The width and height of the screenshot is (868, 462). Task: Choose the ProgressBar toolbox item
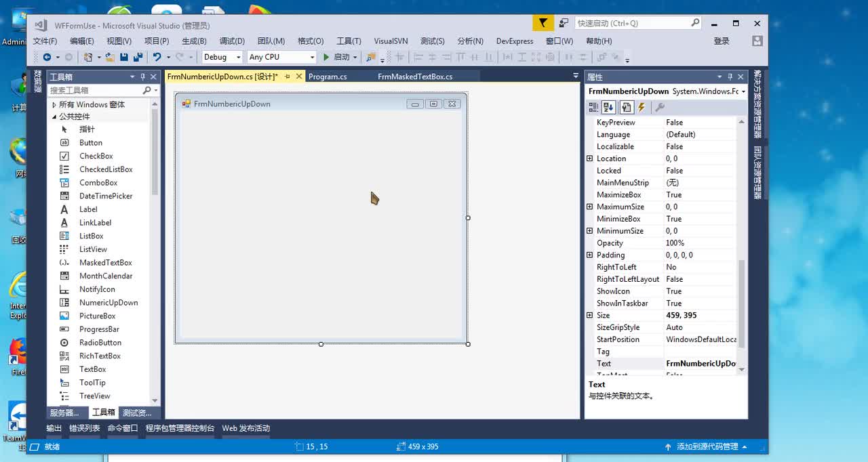click(x=99, y=329)
